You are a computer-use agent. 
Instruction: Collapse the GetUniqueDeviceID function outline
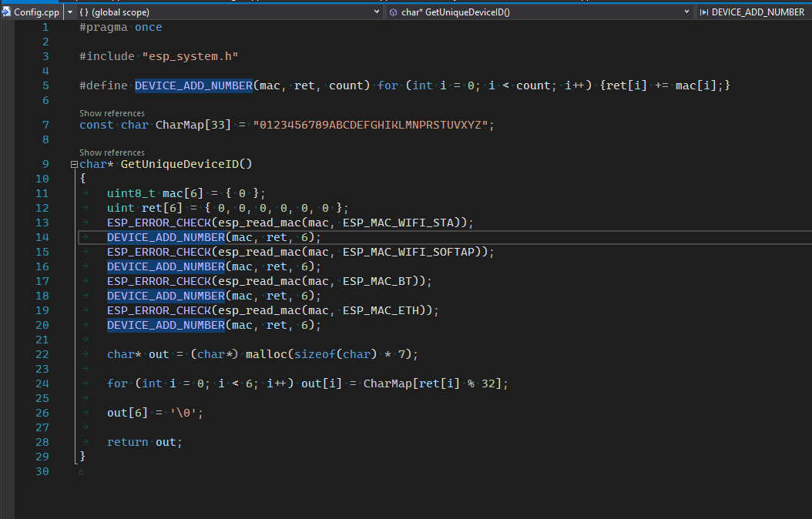tap(74, 164)
